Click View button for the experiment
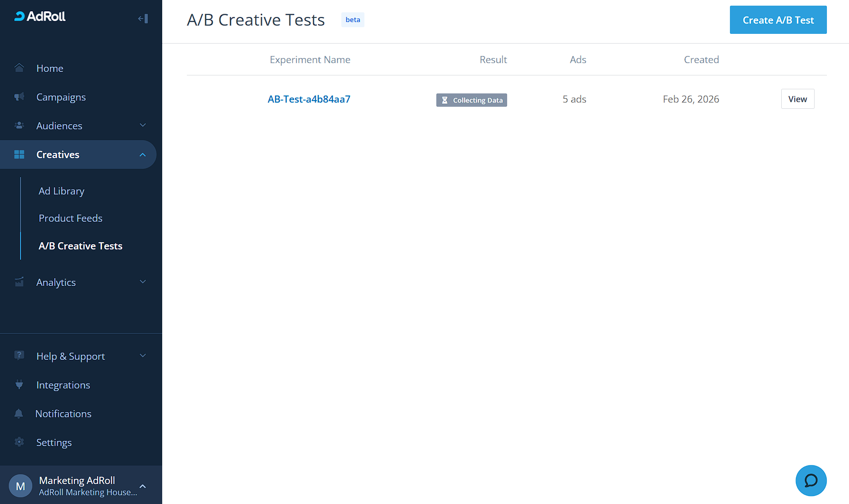This screenshot has height=504, width=849. 797,99
